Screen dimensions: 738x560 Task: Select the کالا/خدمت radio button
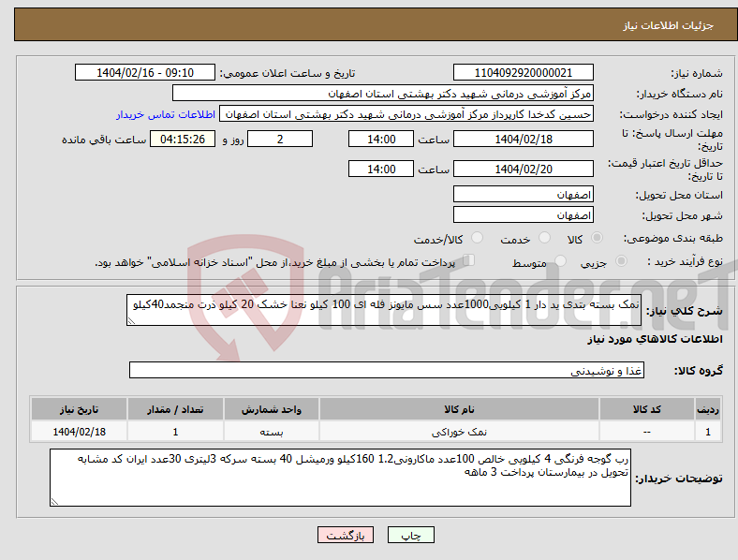tap(478, 238)
